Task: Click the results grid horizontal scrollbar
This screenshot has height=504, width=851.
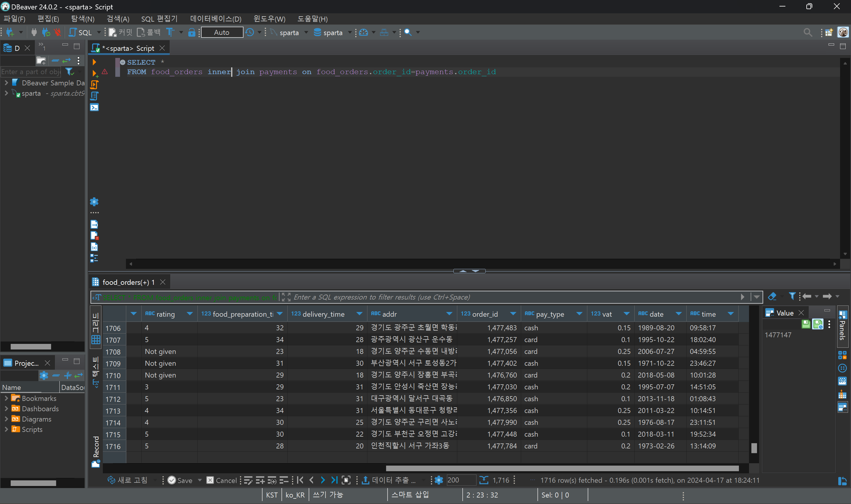Action: (x=562, y=468)
